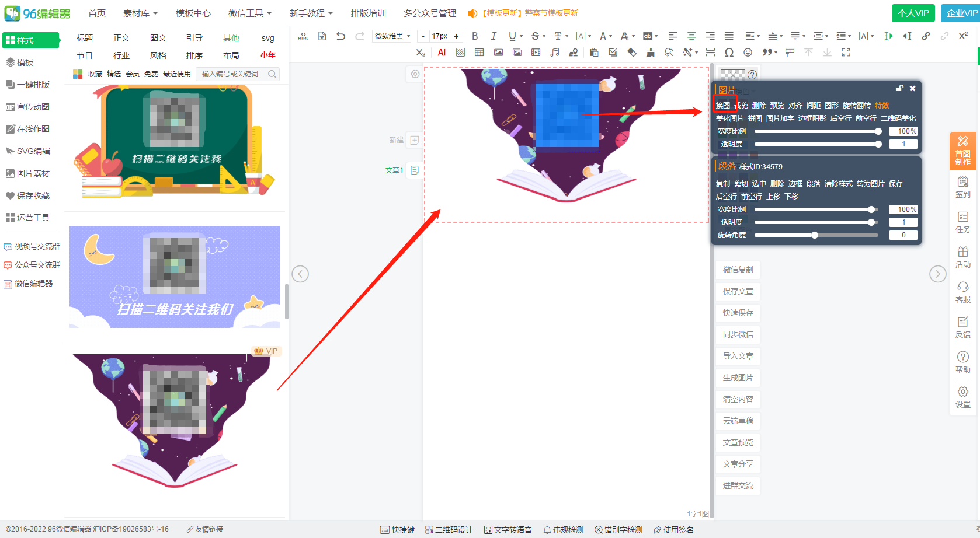Open the text highlight 'ab' dropdown
The width and height of the screenshot is (980, 538).
[x=650, y=36]
